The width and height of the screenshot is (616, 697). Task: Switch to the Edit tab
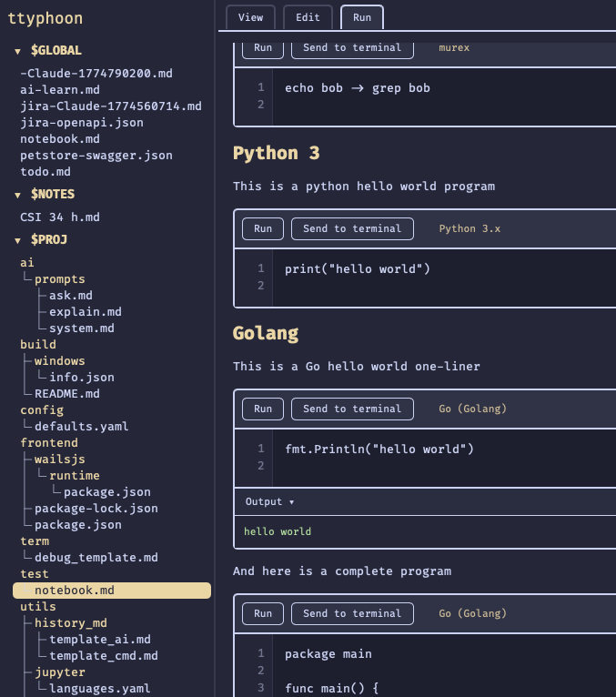[x=308, y=17]
